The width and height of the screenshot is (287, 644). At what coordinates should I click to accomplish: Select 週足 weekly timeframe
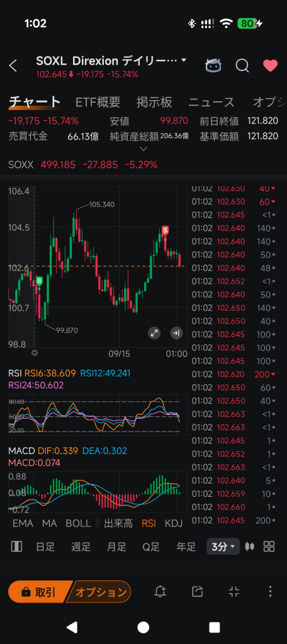81,547
